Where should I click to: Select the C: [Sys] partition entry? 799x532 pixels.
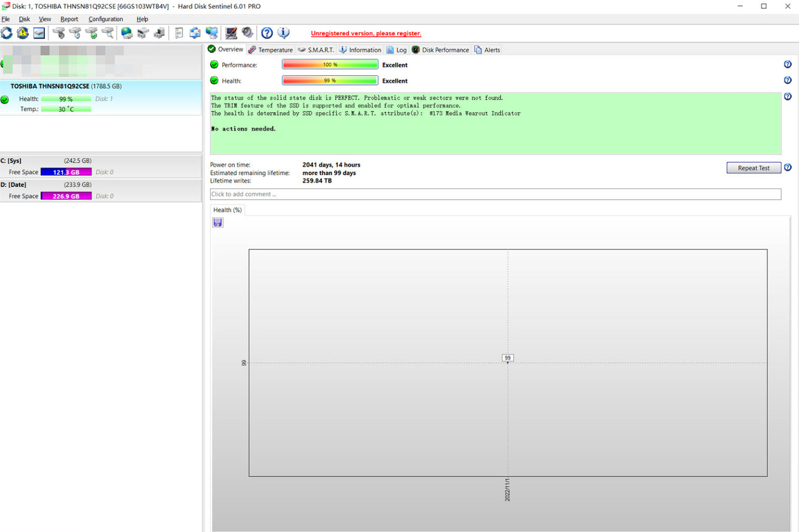tap(101, 166)
